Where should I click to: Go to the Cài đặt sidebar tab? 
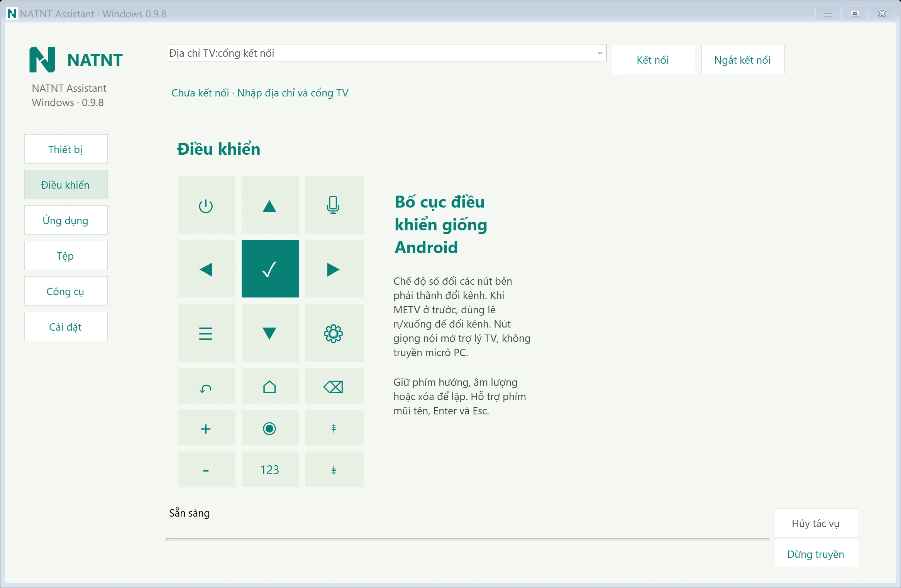pos(66,326)
